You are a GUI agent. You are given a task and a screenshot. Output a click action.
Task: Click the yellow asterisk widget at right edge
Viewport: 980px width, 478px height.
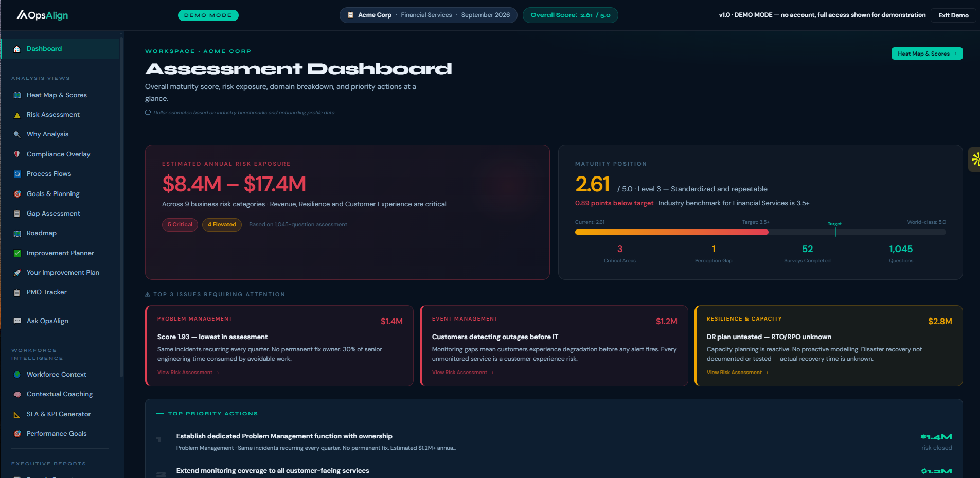coord(975,160)
